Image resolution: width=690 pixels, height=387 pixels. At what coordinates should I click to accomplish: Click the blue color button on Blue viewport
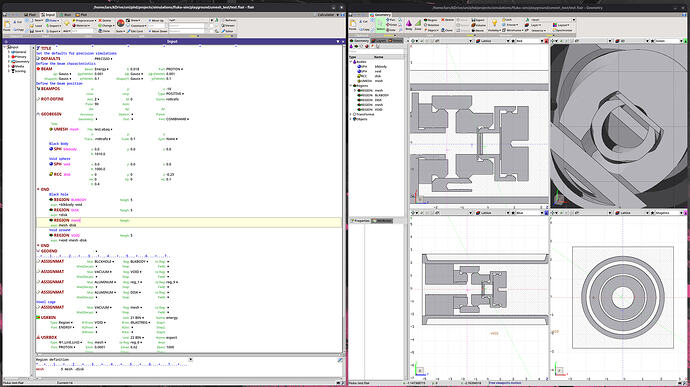pos(546,213)
